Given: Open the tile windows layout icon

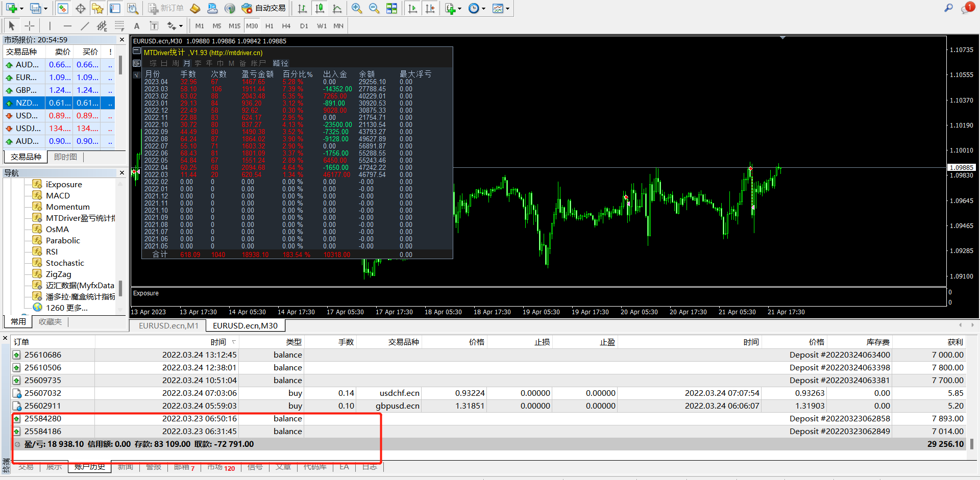Looking at the screenshot, I should [x=391, y=9].
